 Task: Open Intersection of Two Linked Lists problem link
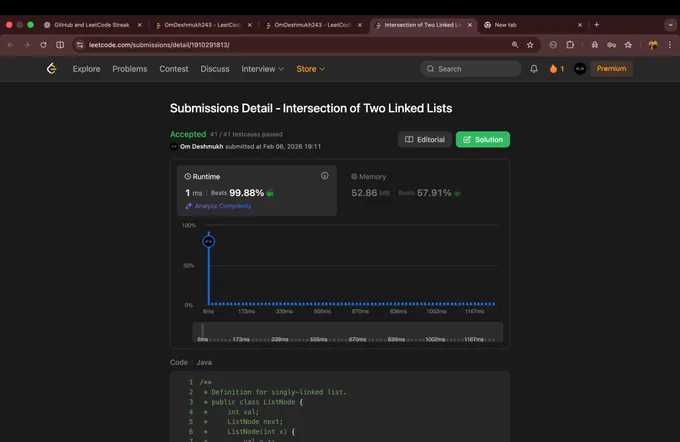[x=367, y=108]
